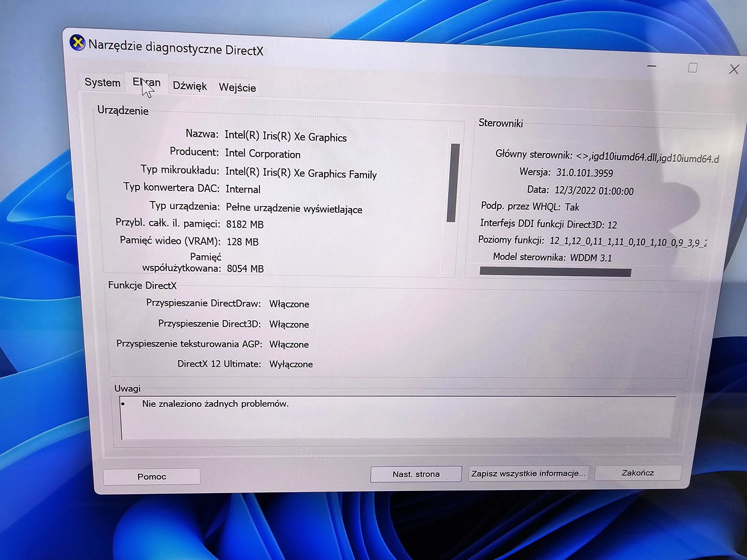Click WHQL value 'Tak'
Screen dimensions: 747x560
[x=572, y=207]
